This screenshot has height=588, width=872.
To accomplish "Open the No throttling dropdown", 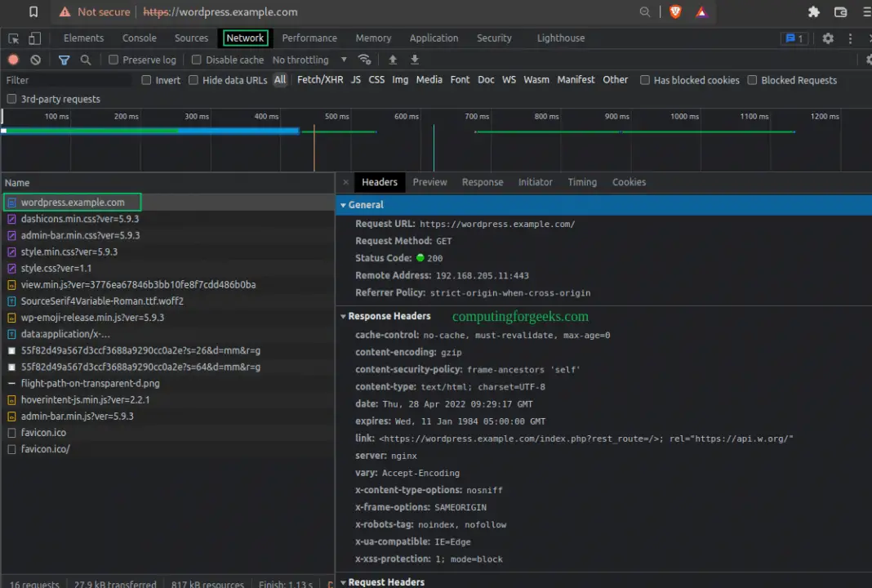I will [x=309, y=60].
